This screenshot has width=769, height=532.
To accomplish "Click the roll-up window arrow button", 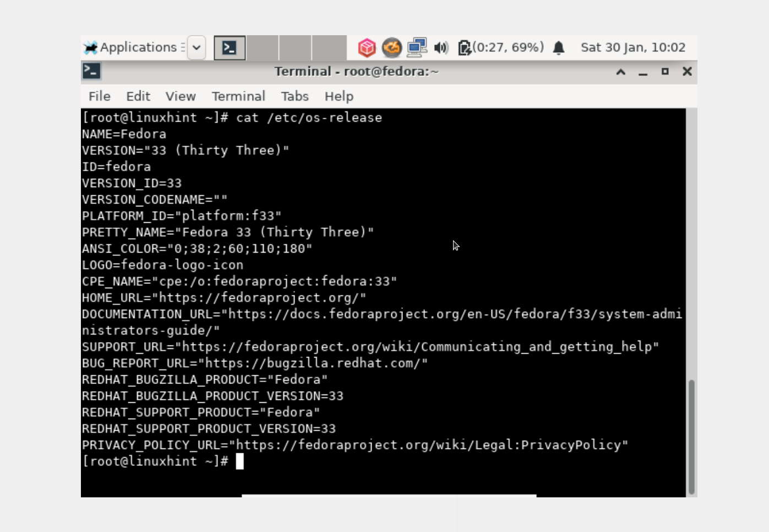I will click(x=621, y=72).
